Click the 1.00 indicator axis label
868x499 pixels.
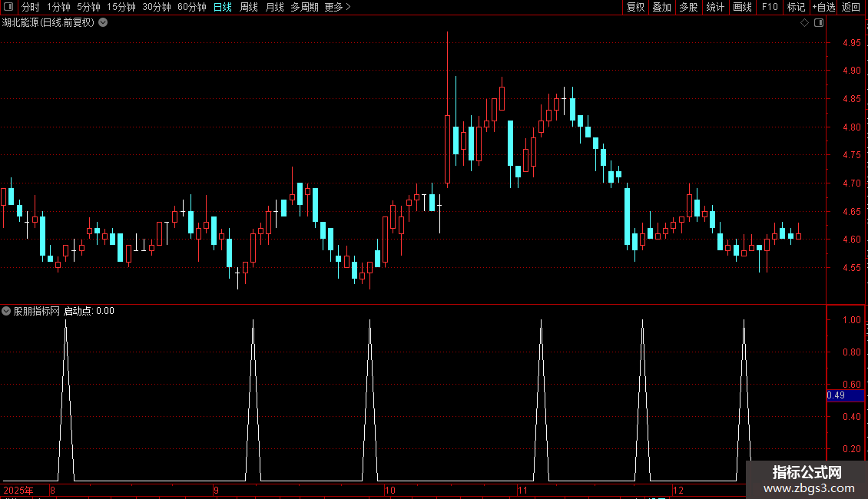click(x=851, y=320)
